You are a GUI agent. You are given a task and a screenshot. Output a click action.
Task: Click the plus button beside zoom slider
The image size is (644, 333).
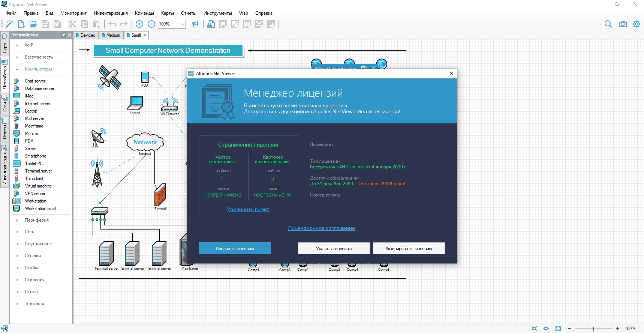(x=617, y=328)
